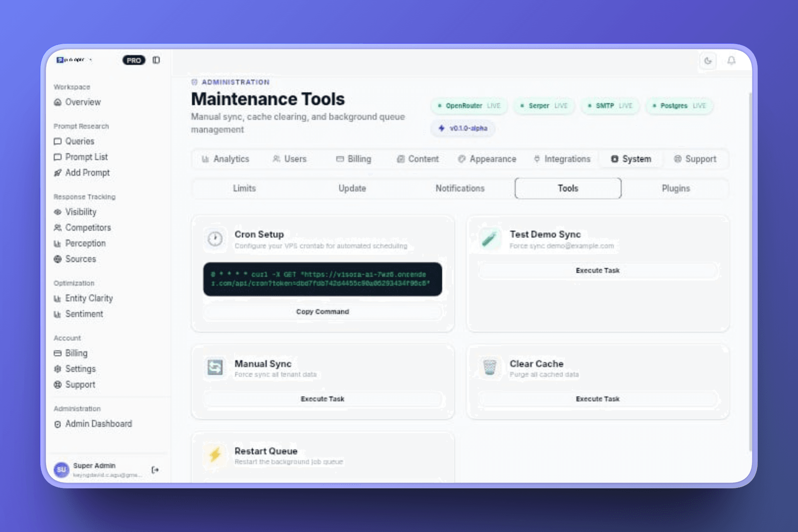Click the v0.1.0-alpha version badge
Screen dimensions: 798x532
pyautogui.click(x=463, y=128)
